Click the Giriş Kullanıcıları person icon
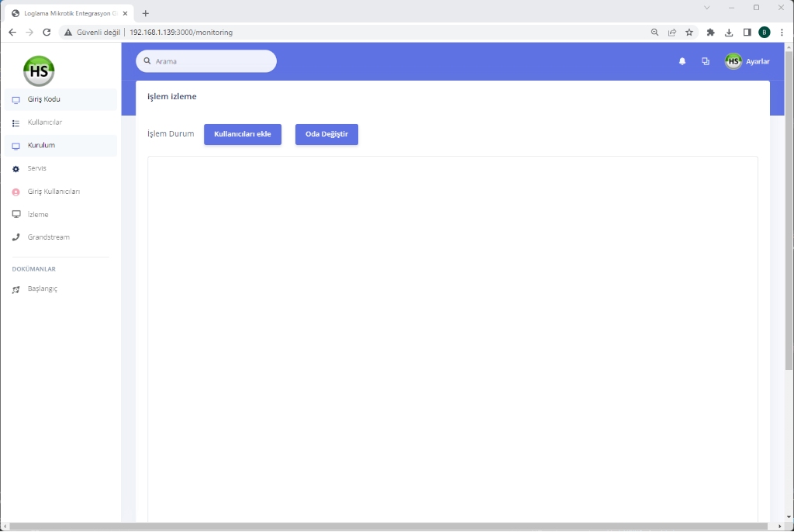The image size is (794, 532). click(16, 192)
